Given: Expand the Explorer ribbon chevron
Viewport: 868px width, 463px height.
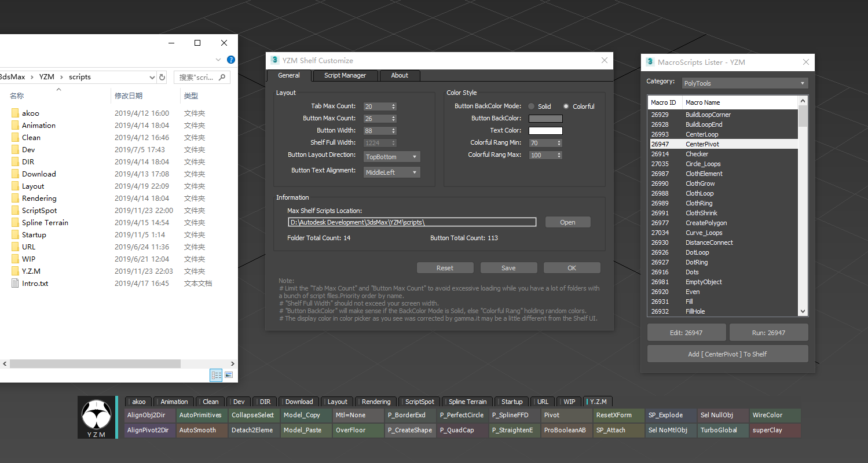Looking at the screenshot, I should pos(218,60).
